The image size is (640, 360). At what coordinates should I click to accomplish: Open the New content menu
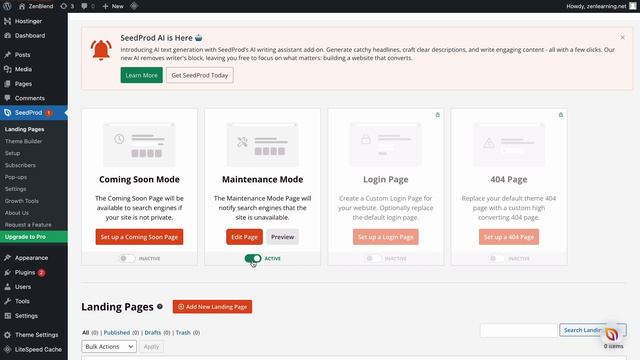[113, 6]
